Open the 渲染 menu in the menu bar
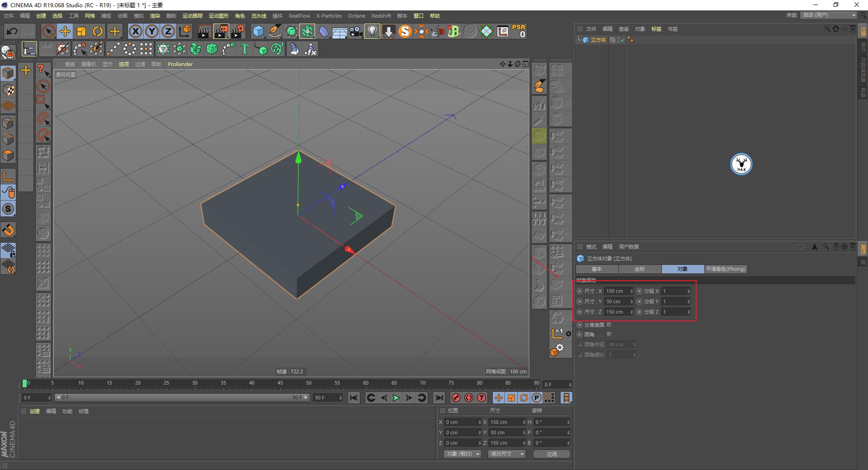The image size is (868, 470). click(x=155, y=16)
